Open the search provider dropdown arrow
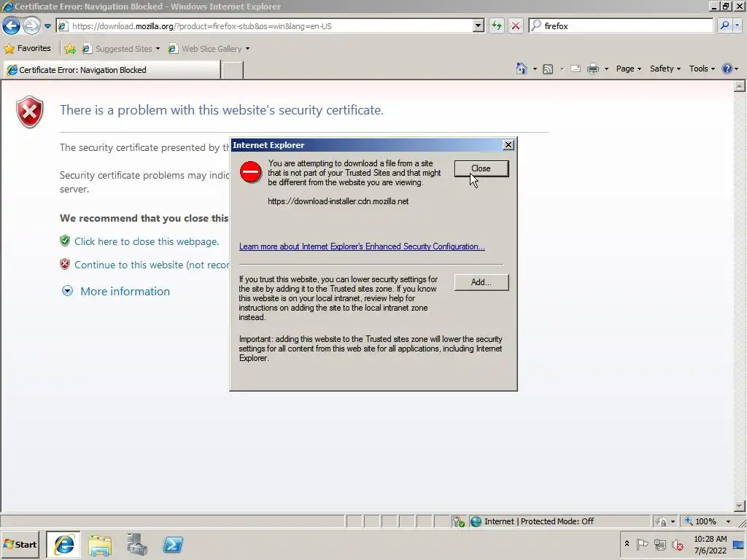This screenshot has width=747, height=560. [x=737, y=26]
